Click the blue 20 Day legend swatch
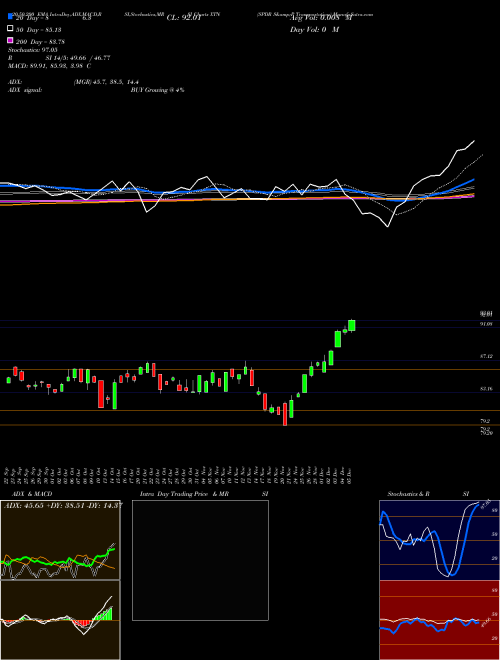Screen dimensions: 500x660 tap(10, 16)
